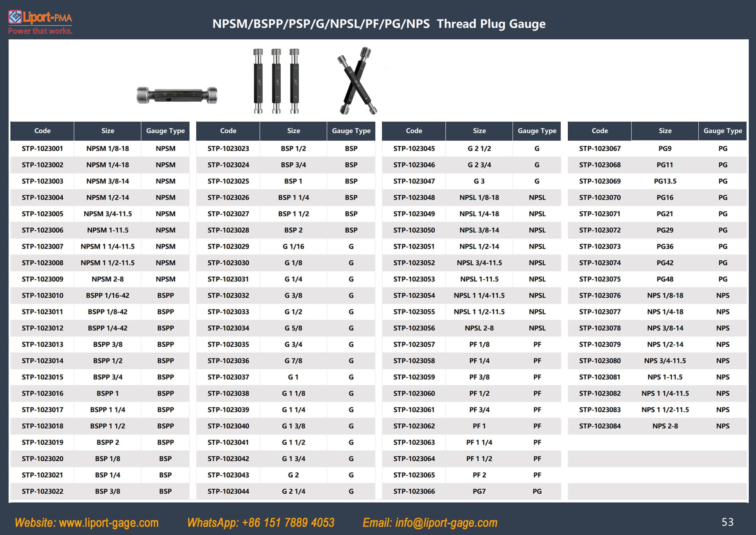Image resolution: width=756 pixels, height=535 pixels.
Task: Select size BSPP 1/16-42
Action: pos(108,295)
